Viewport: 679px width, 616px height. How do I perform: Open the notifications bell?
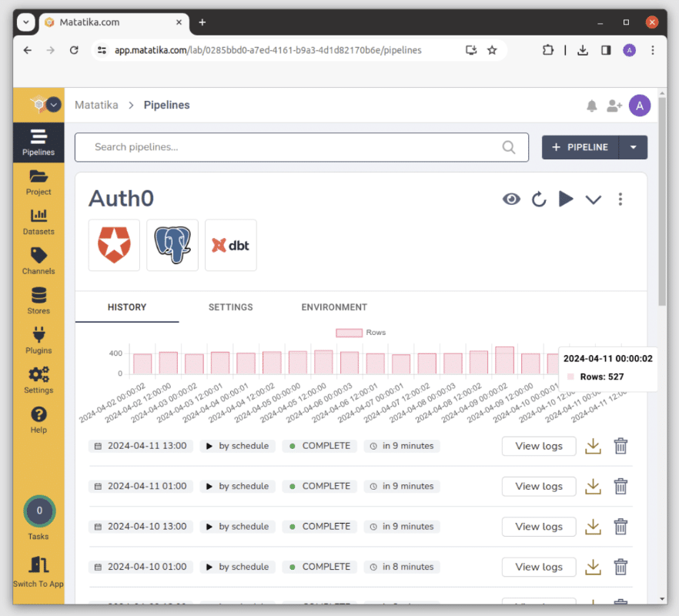coord(591,105)
